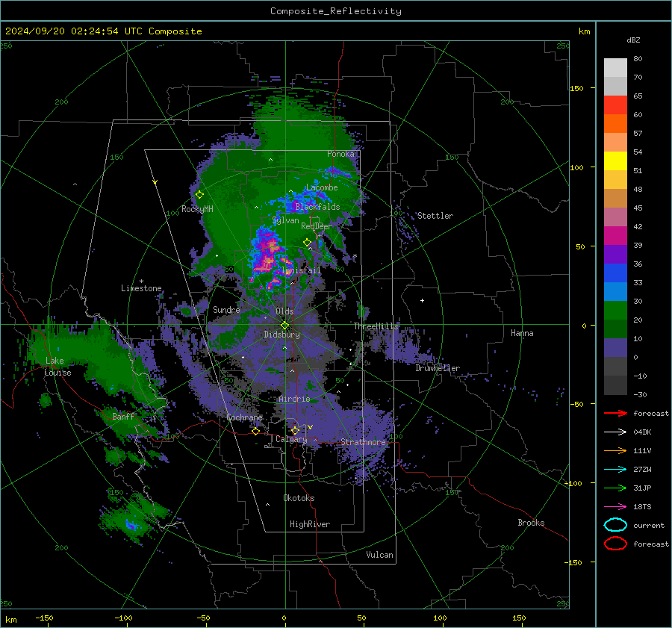The width and height of the screenshot is (672, 628).
Task: Click the yellow diamond marker below Cochrane
Action: click(256, 431)
